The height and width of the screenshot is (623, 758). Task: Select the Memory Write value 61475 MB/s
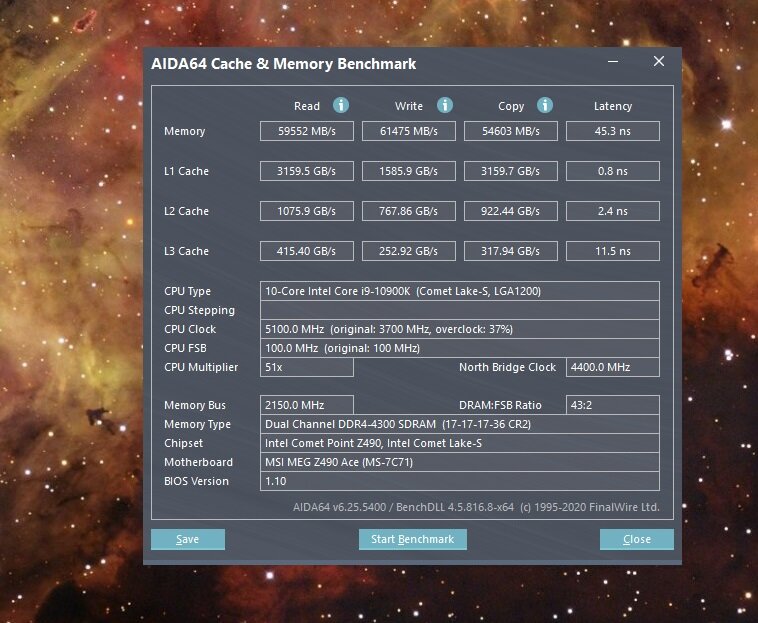click(x=408, y=131)
